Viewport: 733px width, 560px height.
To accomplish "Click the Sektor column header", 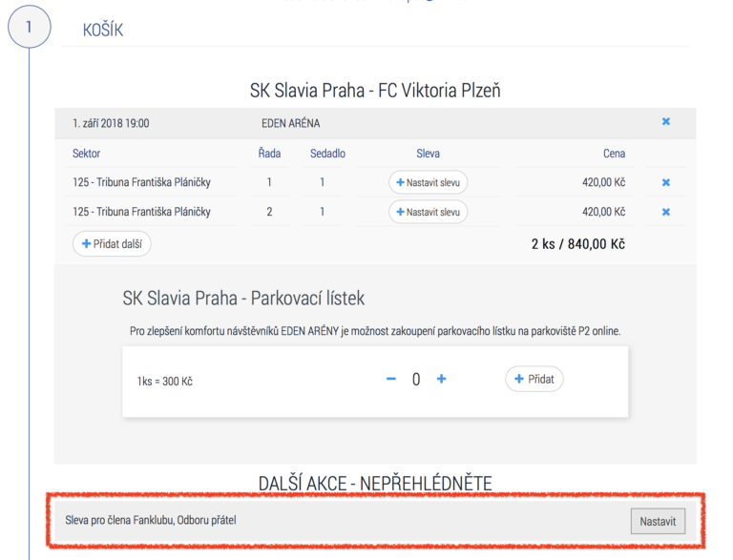I will point(87,154).
